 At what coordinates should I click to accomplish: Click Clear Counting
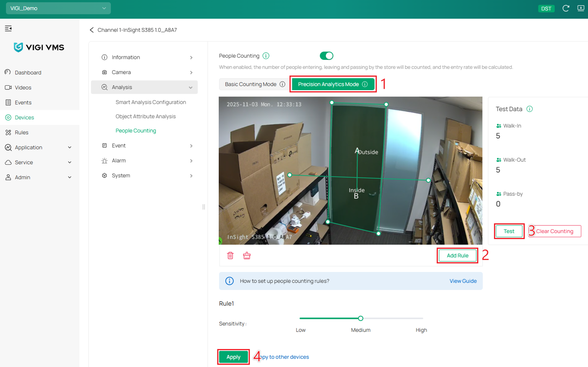555,231
